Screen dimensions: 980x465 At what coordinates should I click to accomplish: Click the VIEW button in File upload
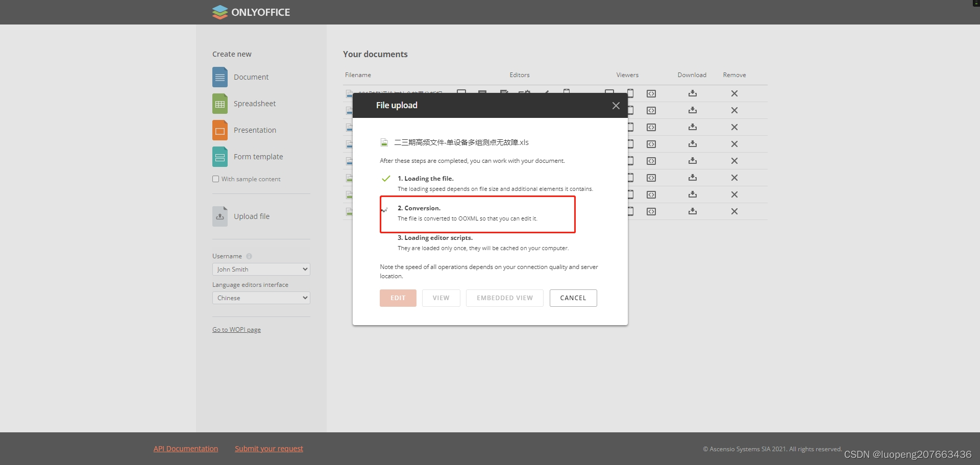441,298
